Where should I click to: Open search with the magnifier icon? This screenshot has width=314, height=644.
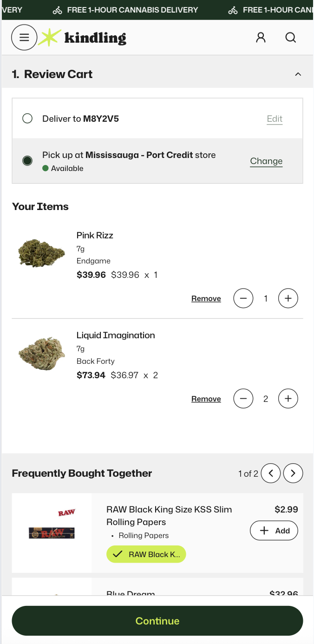(x=290, y=38)
